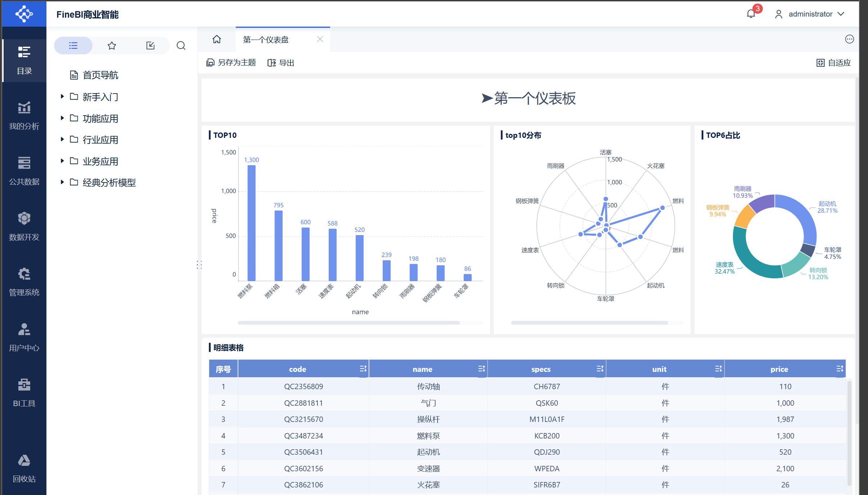Open 首页导航 in the directory tree
The height and width of the screenshot is (495, 868).
click(100, 75)
